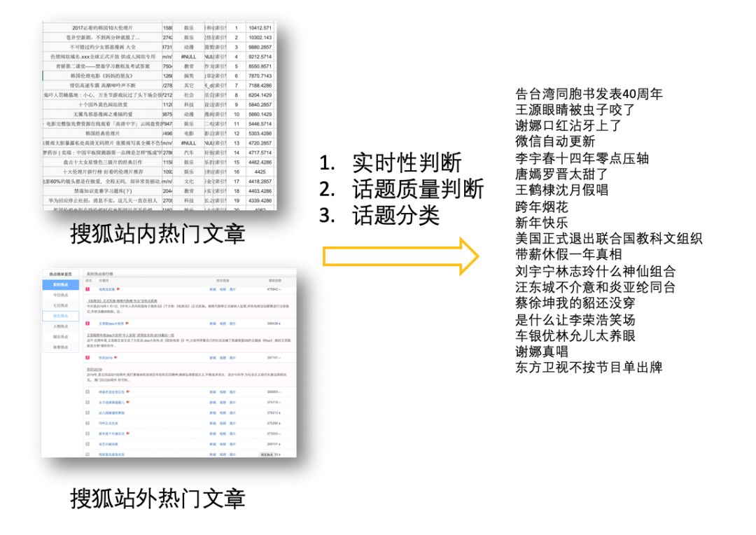Select topic 东方卫视不按节目单出牌
The image size is (756, 535).
click(589, 367)
